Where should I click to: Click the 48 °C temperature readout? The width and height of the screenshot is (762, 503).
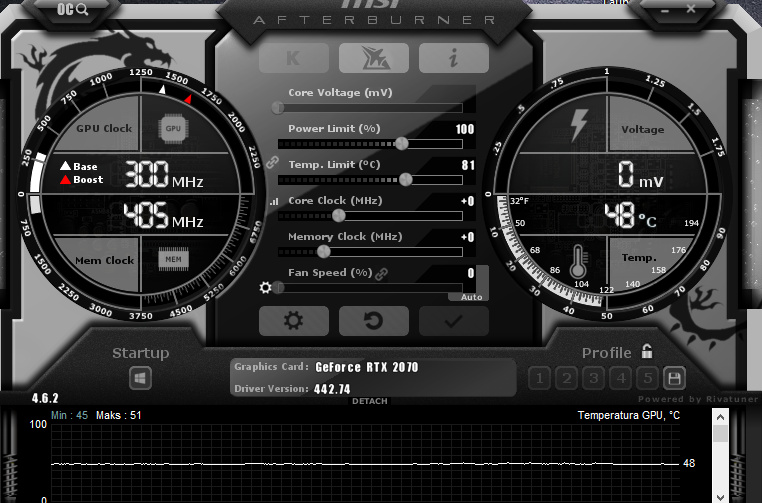[630, 215]
